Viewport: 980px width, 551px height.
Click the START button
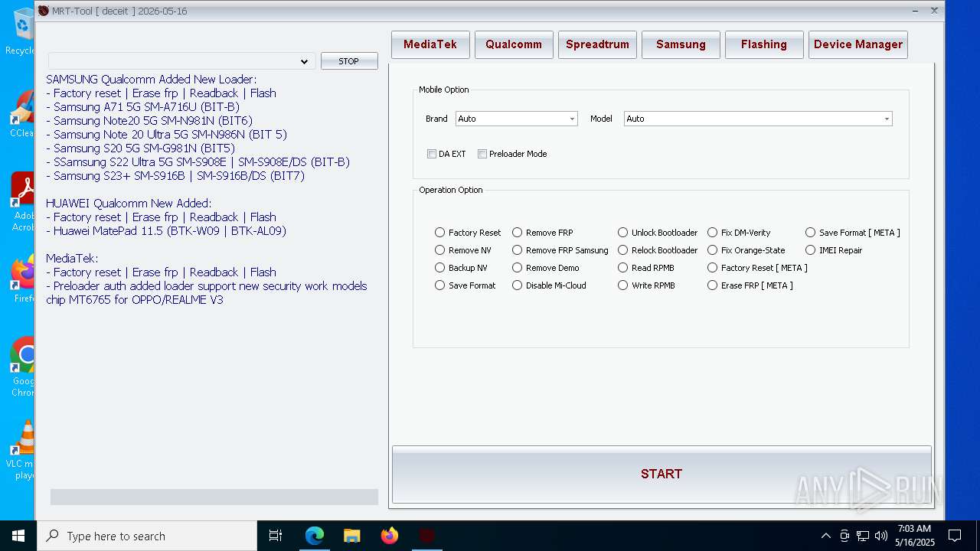[x=661, y=474]
